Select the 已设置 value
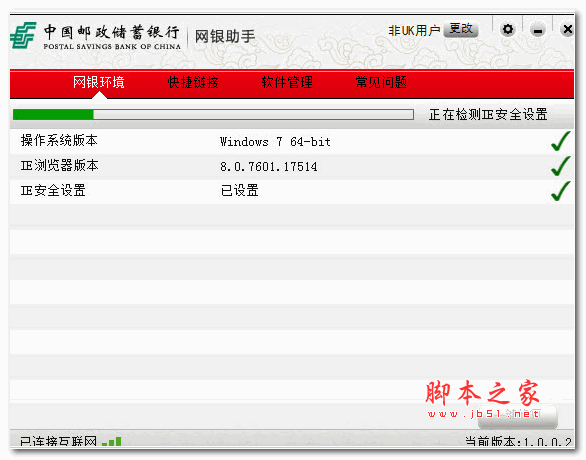Image resolution: width=586 pixels, height=460 pixels. click(x=240, y=191)
